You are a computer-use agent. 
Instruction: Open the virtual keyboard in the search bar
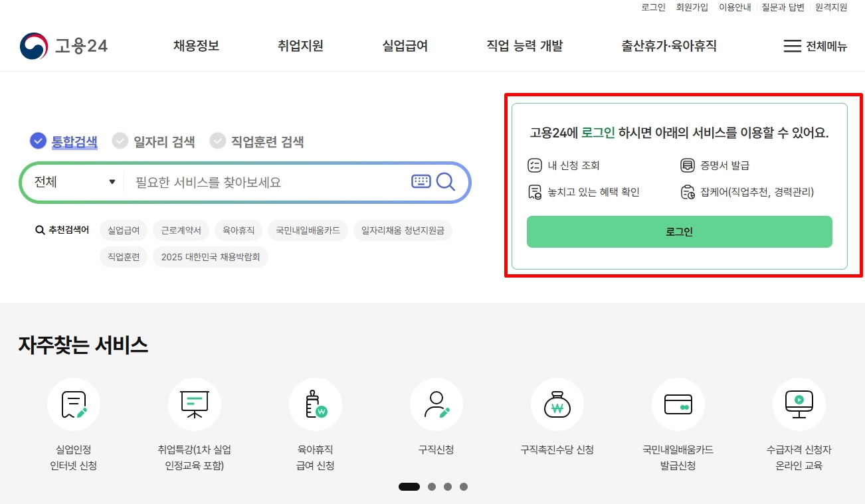(421, 181)
